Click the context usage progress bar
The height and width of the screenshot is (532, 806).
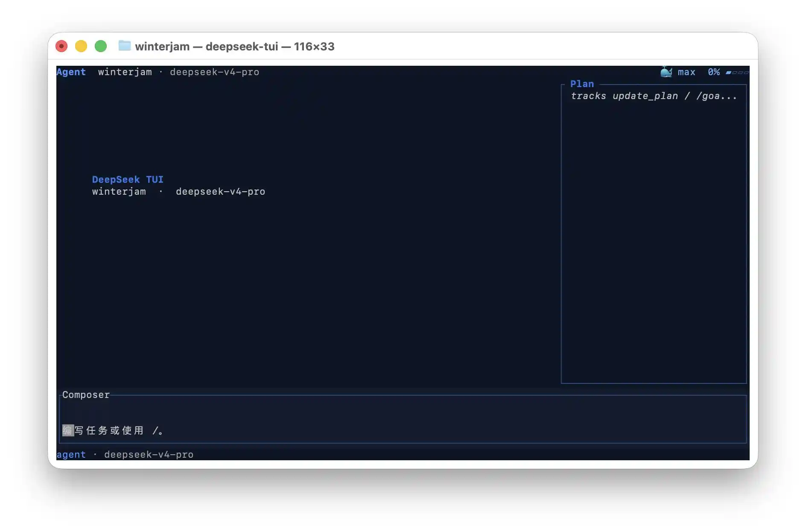[737, 72]
